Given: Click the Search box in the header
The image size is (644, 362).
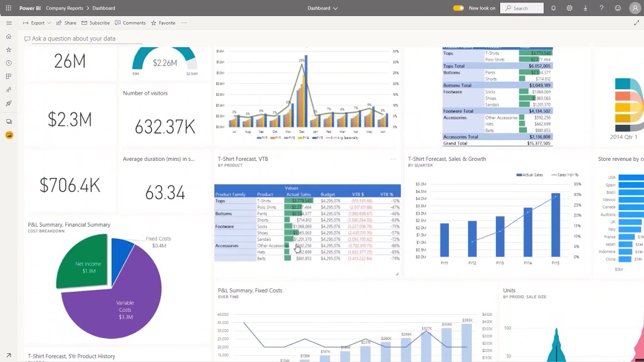Looking at the screenshot, I should 522,8.
